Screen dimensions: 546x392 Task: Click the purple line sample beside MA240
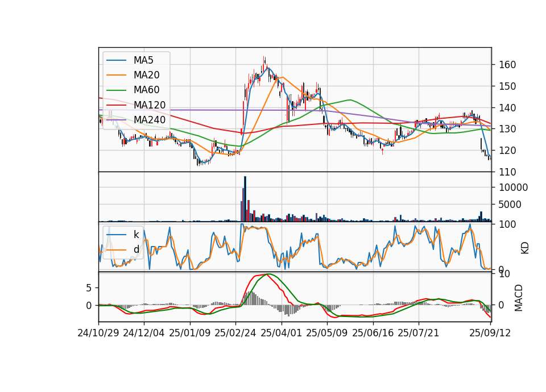pos(116,120)
